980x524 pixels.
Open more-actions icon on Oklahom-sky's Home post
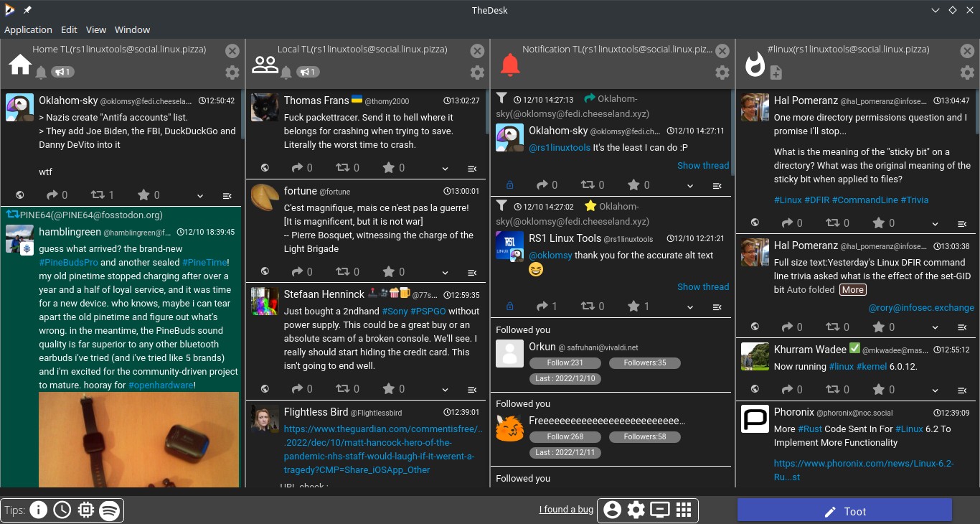pyautogui.click(x=227, y=195)
